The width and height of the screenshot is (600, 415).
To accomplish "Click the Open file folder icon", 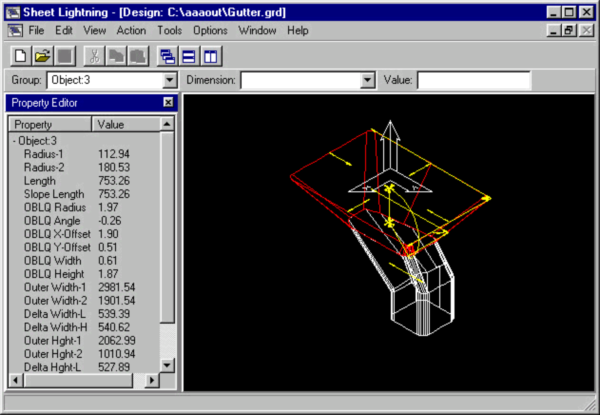I will point(43,56).
